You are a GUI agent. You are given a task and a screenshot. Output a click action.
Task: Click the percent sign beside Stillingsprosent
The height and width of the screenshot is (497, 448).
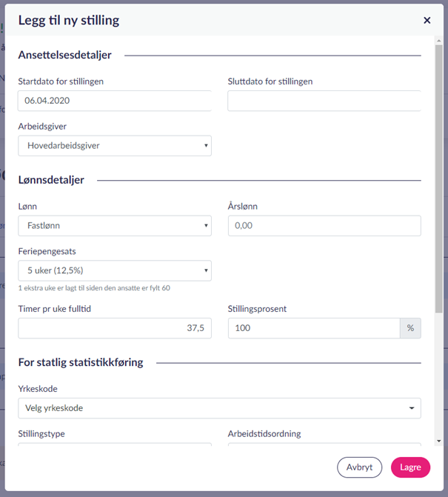410,328
